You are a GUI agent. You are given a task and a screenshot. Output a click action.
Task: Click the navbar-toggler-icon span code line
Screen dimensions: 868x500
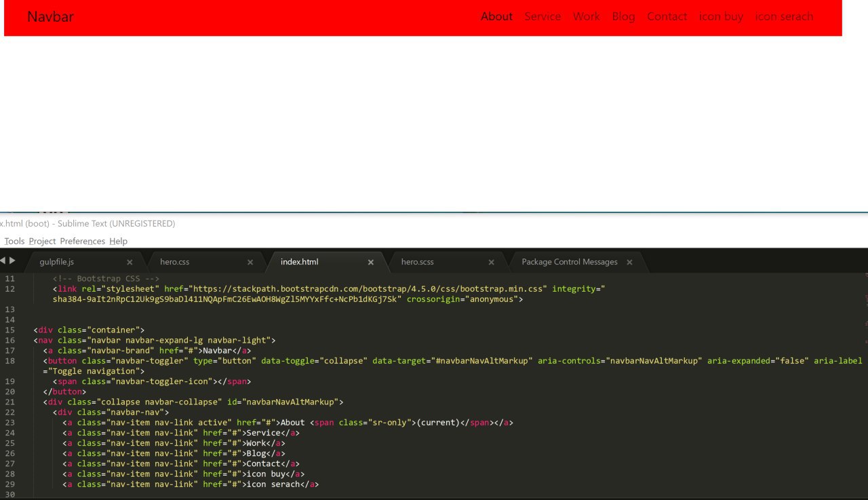[152, 382]
